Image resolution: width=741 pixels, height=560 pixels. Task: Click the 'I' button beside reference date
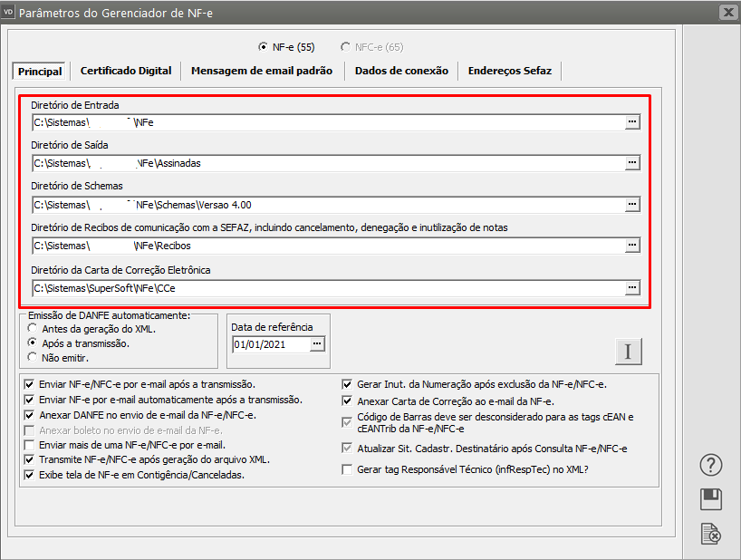(627, 352)
